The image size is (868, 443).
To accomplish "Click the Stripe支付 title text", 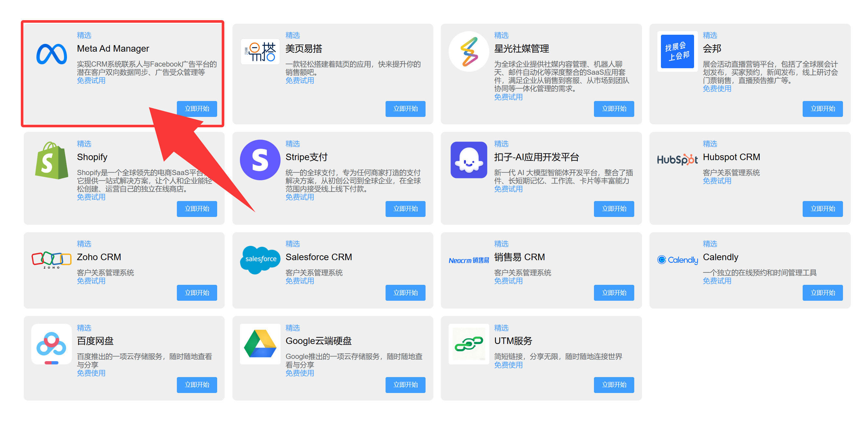I will click(x=306, y=157).
